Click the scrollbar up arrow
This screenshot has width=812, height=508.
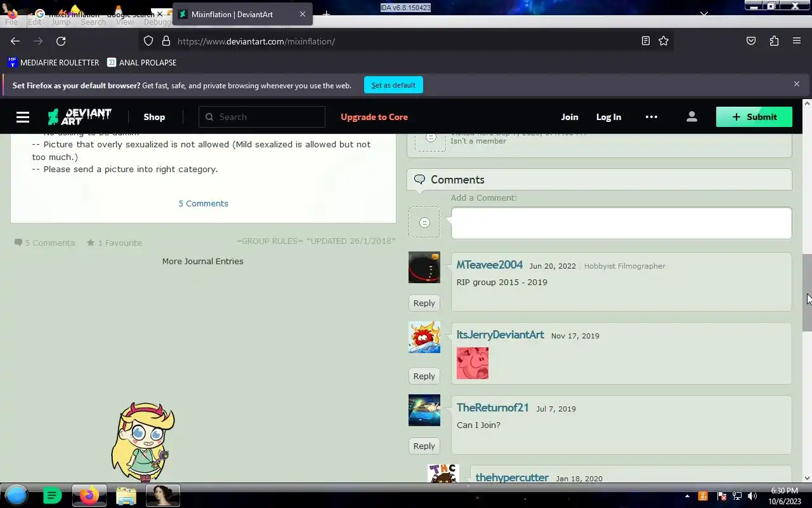tap(807, 103)
